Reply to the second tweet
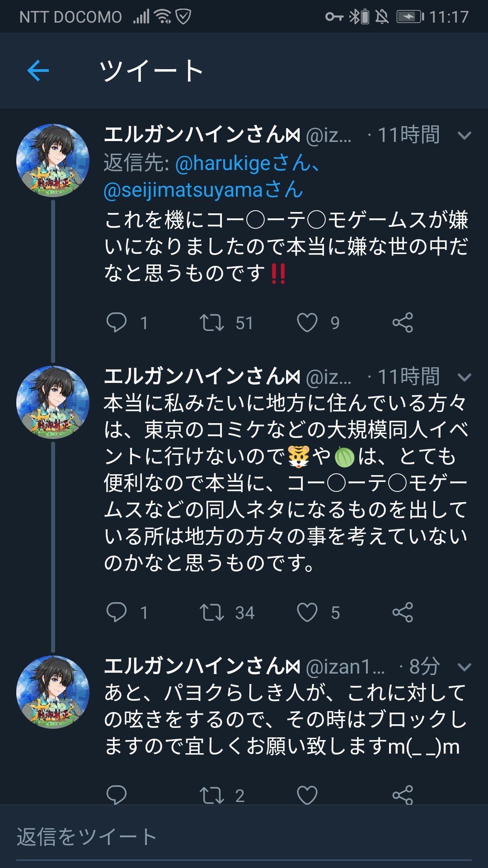 click(116, 613)
